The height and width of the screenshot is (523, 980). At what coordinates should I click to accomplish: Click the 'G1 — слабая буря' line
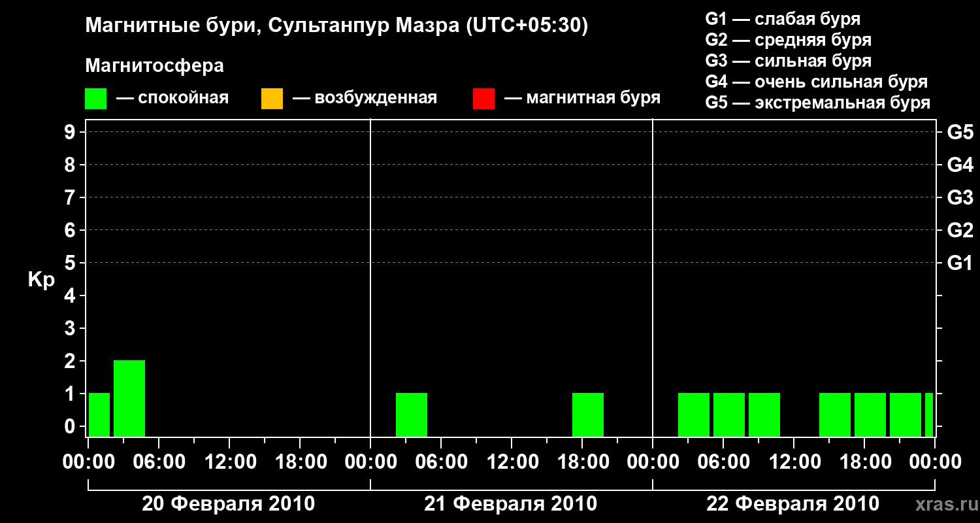pyautogui.click(x=783, y=19)
